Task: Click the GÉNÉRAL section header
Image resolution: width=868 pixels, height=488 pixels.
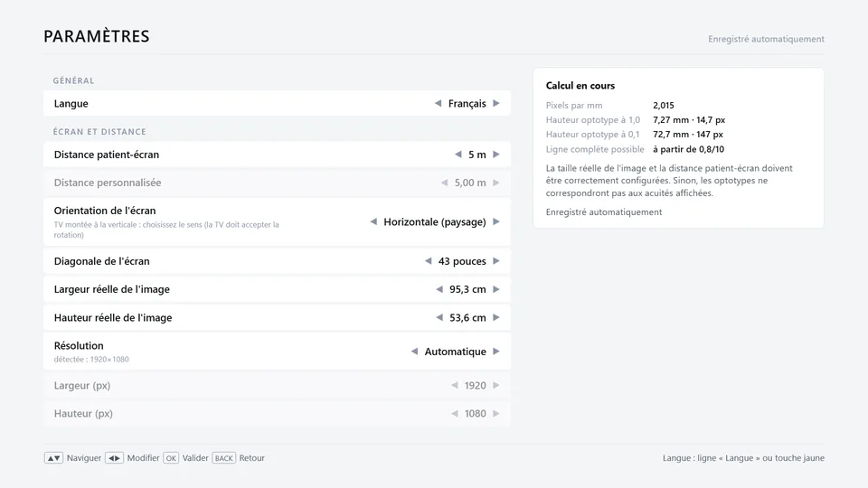Action: pos(73,80)
